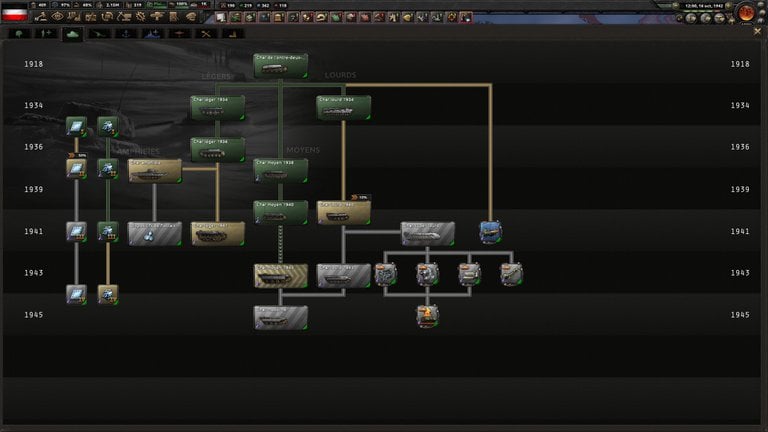Click the blue square tech icon at 1941
The image size is (768, 432).
pos(490,232)
